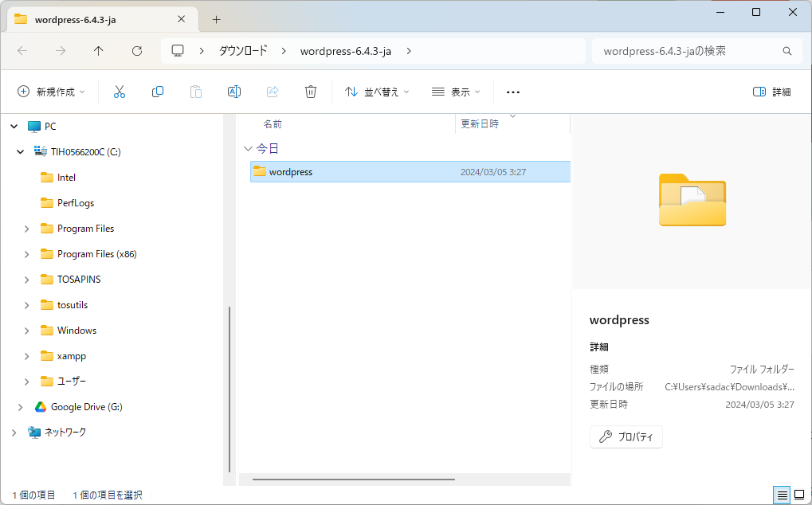Maximize the Explorer window

756,12
